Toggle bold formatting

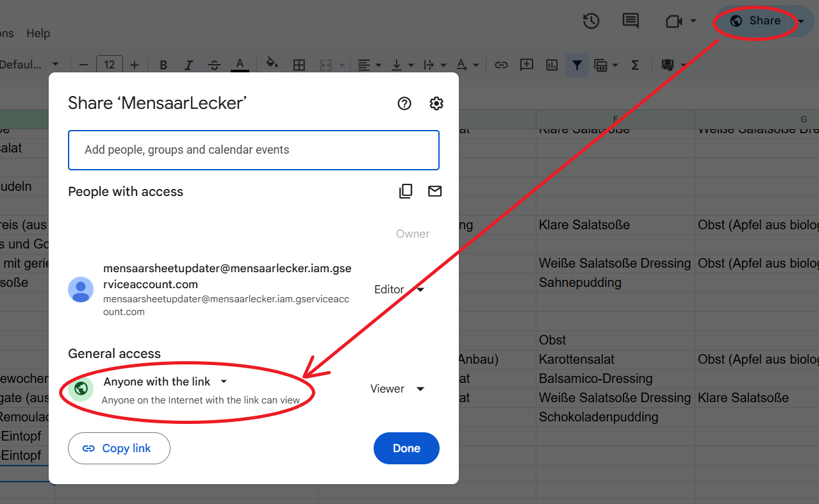click(x=163, y=65)
